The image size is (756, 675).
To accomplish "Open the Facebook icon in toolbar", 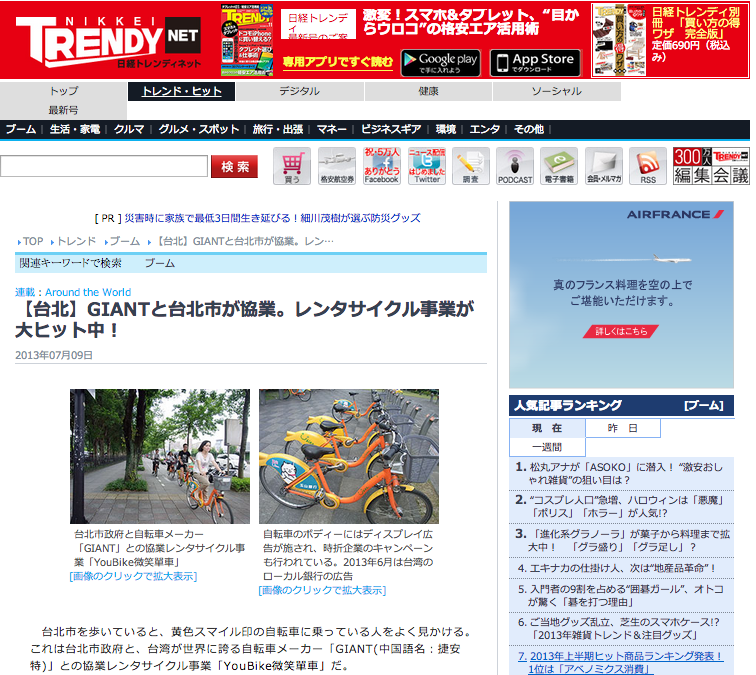I will click(x=382, y=166).
